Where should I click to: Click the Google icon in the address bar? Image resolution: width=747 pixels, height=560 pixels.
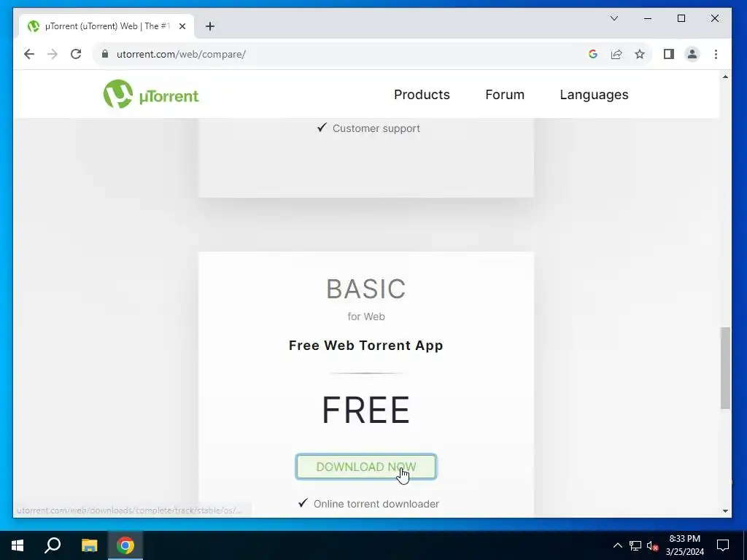pos(592,54)
